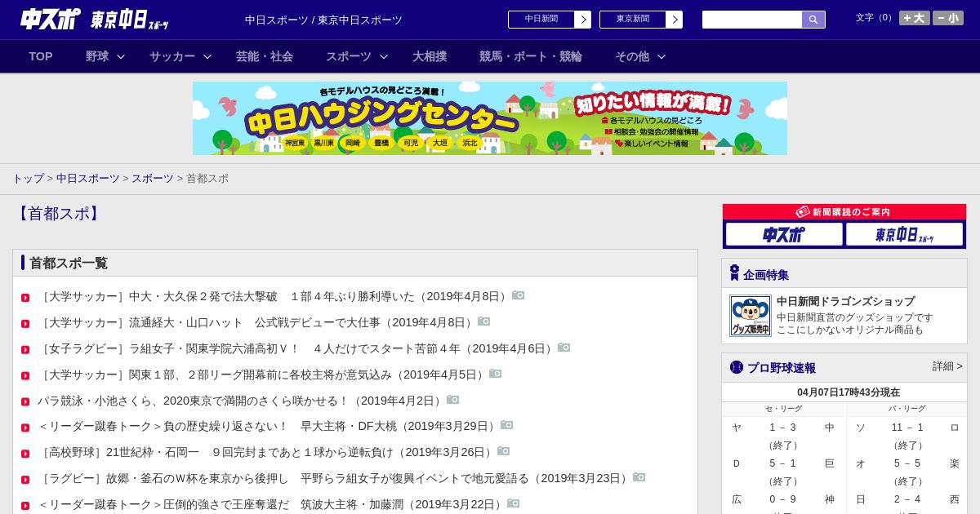Click 東京中日スポーツ subscription button in sidebar
980x514 pixels.
click(904, 234)
